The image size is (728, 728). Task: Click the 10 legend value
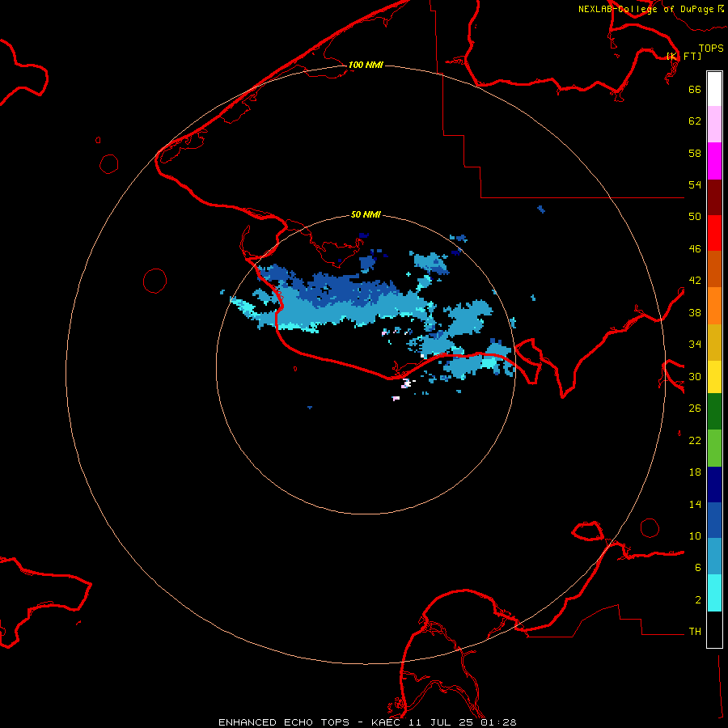point(695,536)
